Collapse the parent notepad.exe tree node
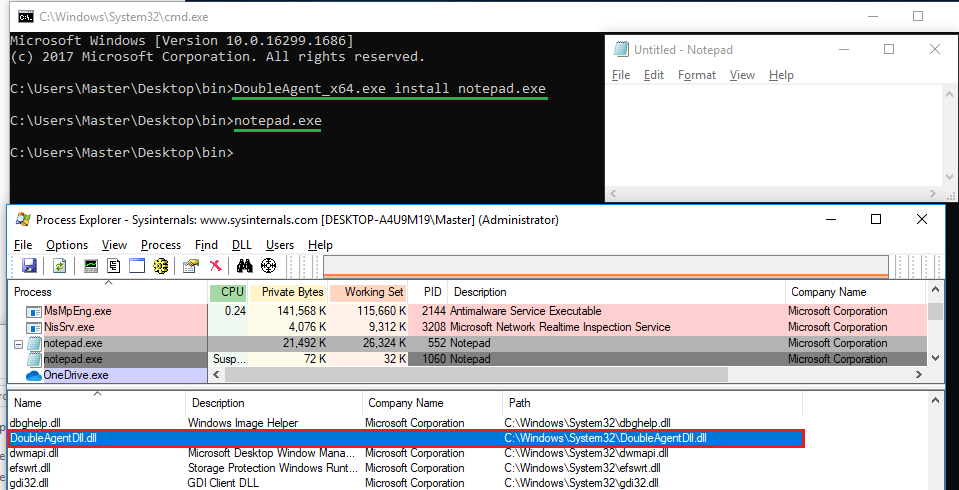 pyautogui.click(x=16, y=343)
